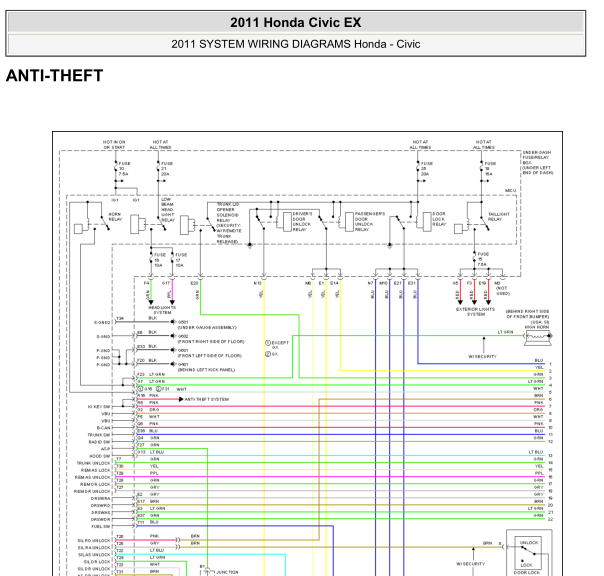Select the LOW BEAM HEADLIGHT RELAY label

coord(168,210)
